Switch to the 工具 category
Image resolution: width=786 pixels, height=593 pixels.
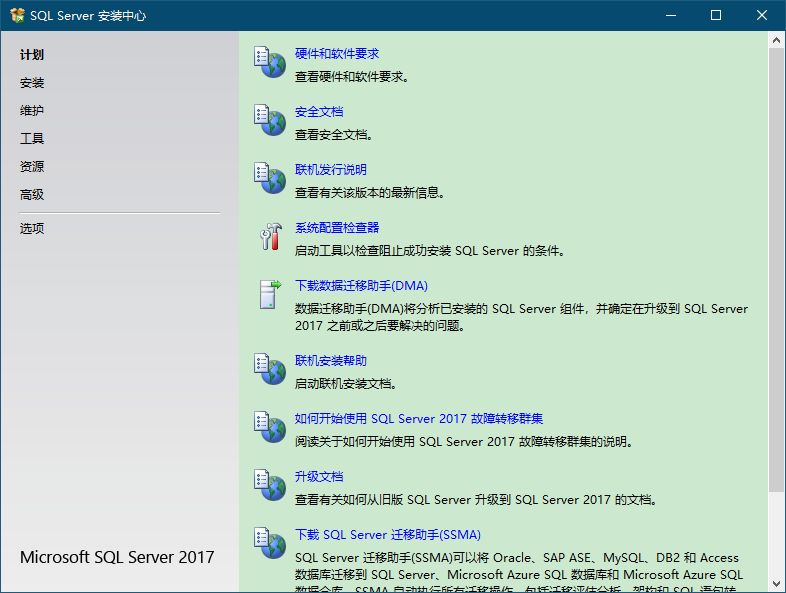32,138
